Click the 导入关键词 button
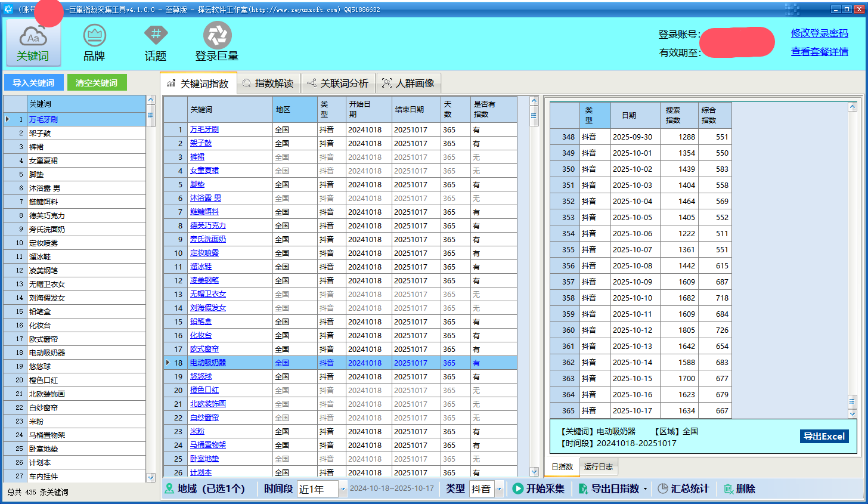 [x=33, y=83]
